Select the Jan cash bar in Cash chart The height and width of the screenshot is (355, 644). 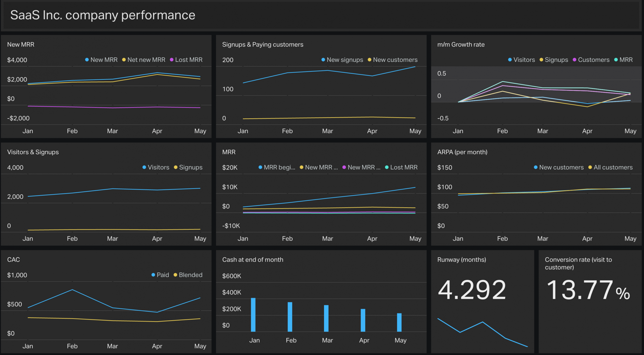coord(253,315)
